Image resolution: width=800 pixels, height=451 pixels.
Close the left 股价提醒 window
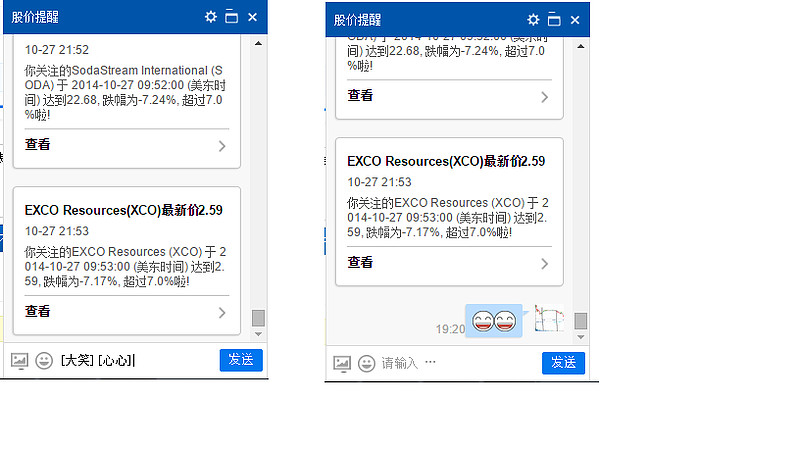click(253, 17)
